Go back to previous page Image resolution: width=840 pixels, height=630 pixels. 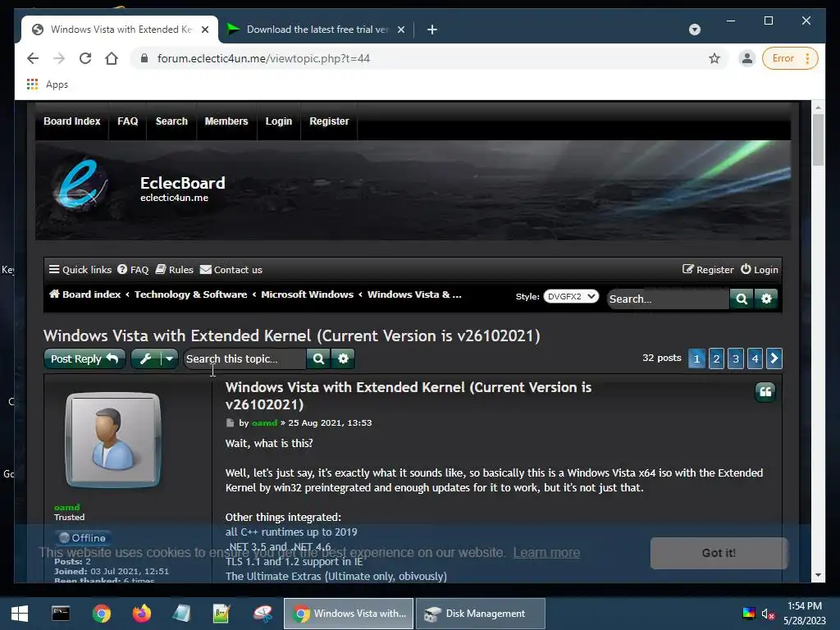point(33,58)
